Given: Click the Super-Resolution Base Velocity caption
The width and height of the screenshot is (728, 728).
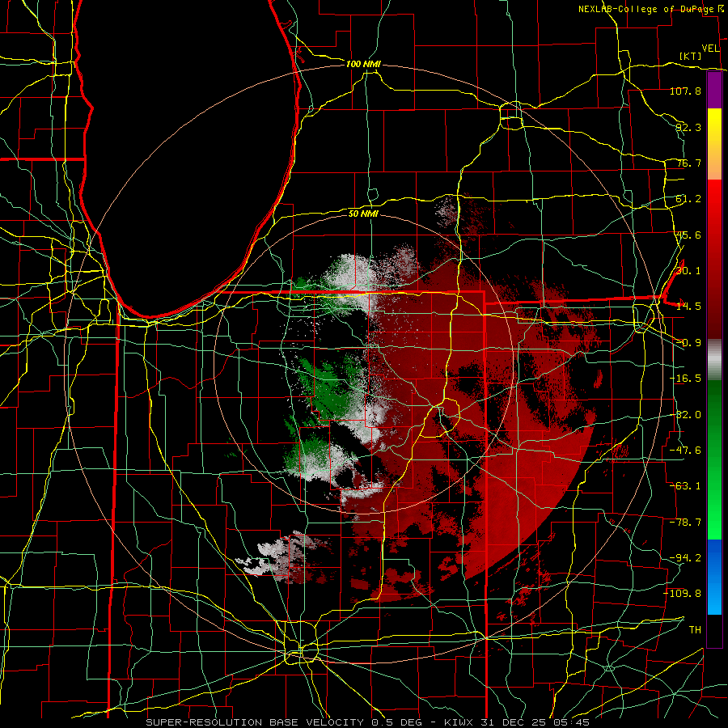Looking at the screenshot, I should click(368, 722).
